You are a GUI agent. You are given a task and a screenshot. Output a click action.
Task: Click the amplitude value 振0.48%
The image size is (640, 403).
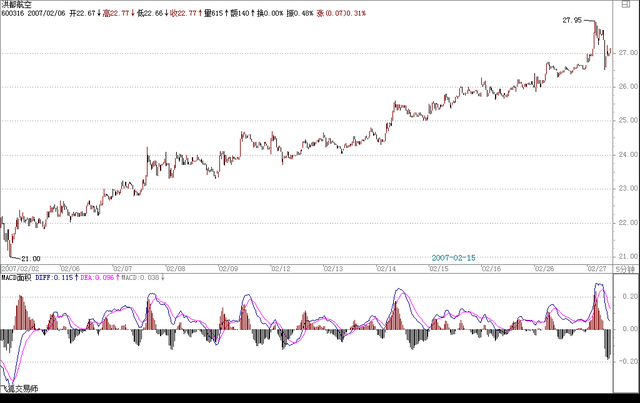(x=300, y=13)
